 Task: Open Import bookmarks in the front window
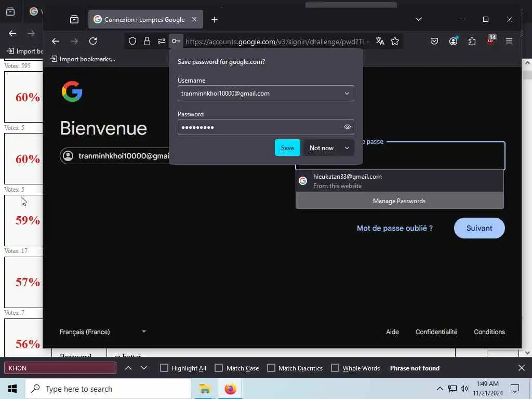83,59
